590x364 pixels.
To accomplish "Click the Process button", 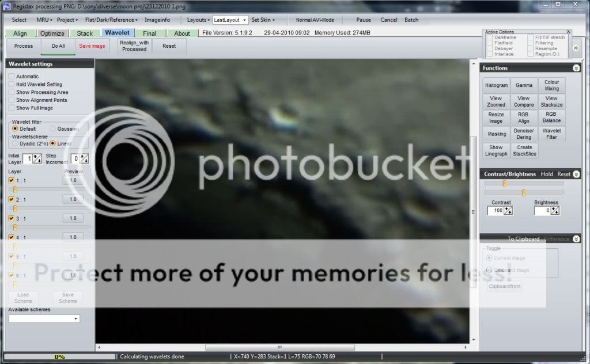I will click(x=24, y=46).
